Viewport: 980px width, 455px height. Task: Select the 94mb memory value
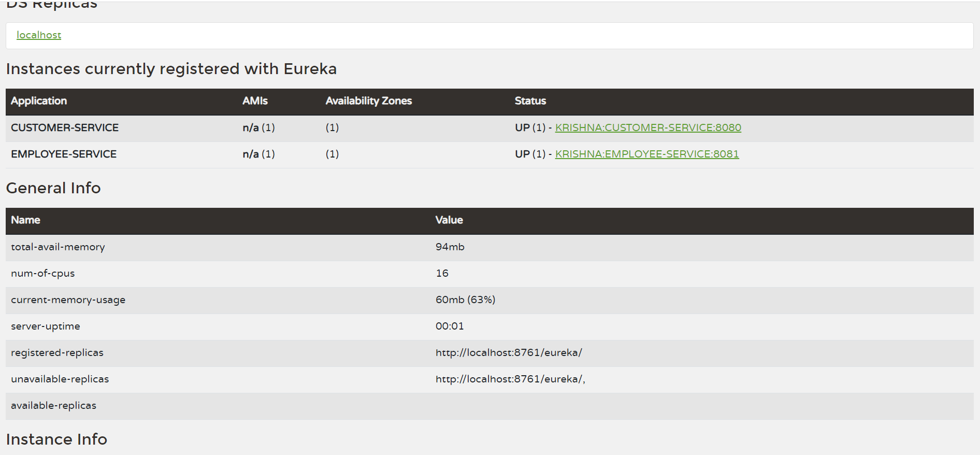tap(450, 247)
